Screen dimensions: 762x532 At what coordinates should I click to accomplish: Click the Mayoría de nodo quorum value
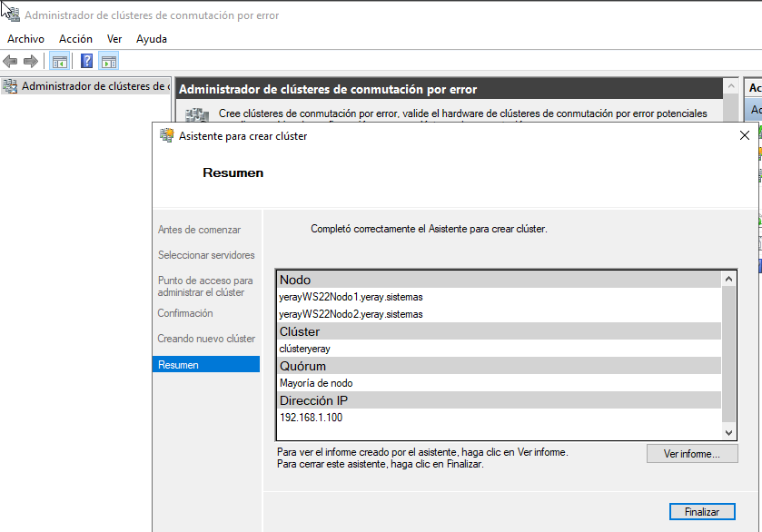pyautogui.click(x=316, y=383)
